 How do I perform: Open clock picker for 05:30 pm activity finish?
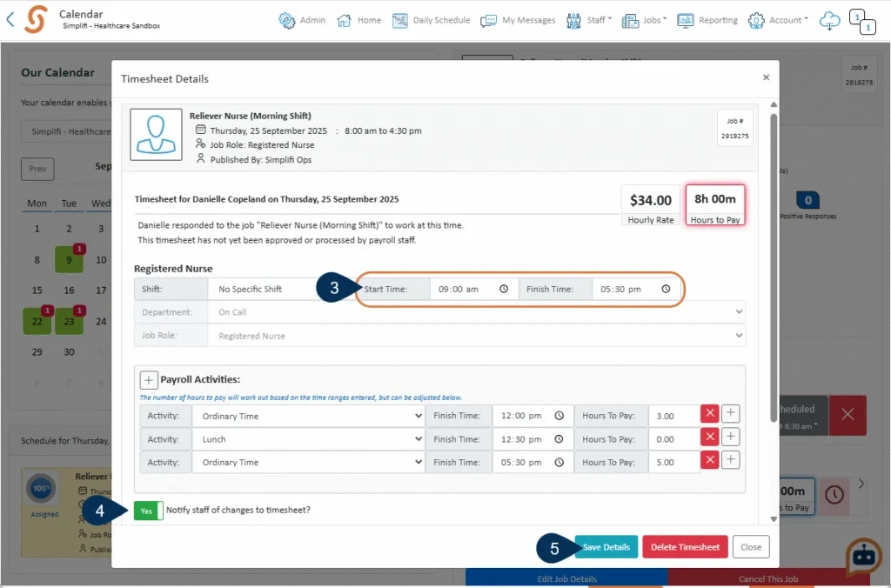click(x=559, y=463)
